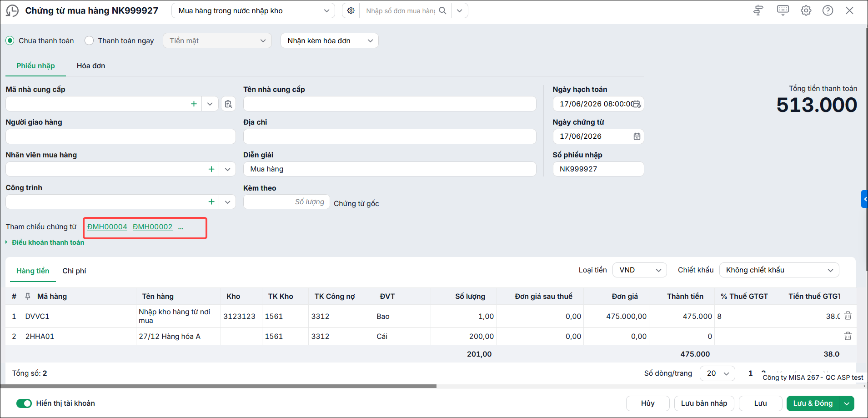Expand the Công trình dropdown arrow
868x418 pixels.
tap(227, 201)
